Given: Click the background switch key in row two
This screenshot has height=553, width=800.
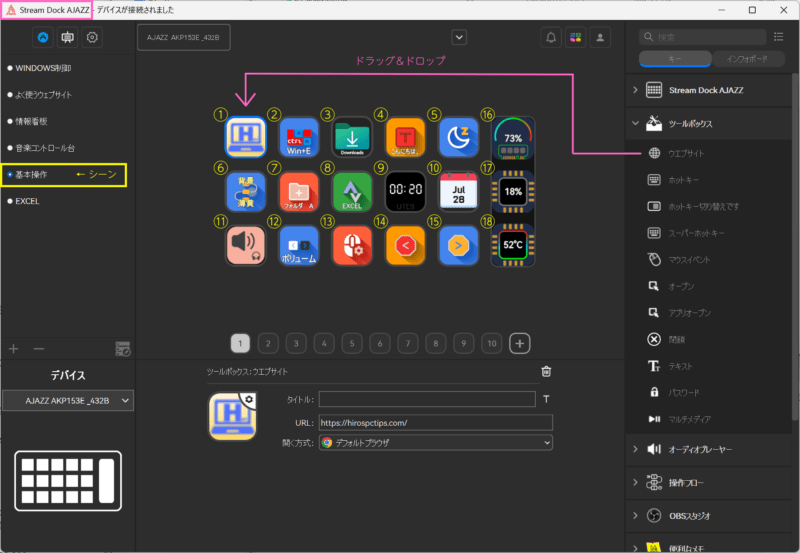Looking at the screenshot, I should tap(245, 192).
